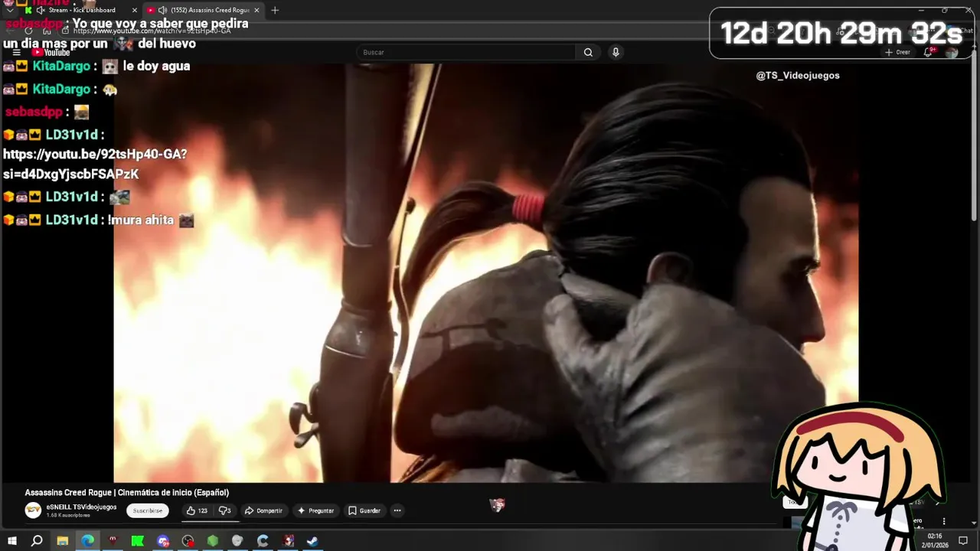
Task: Open Windows taskbar search
Action: (x=37, y=541)
